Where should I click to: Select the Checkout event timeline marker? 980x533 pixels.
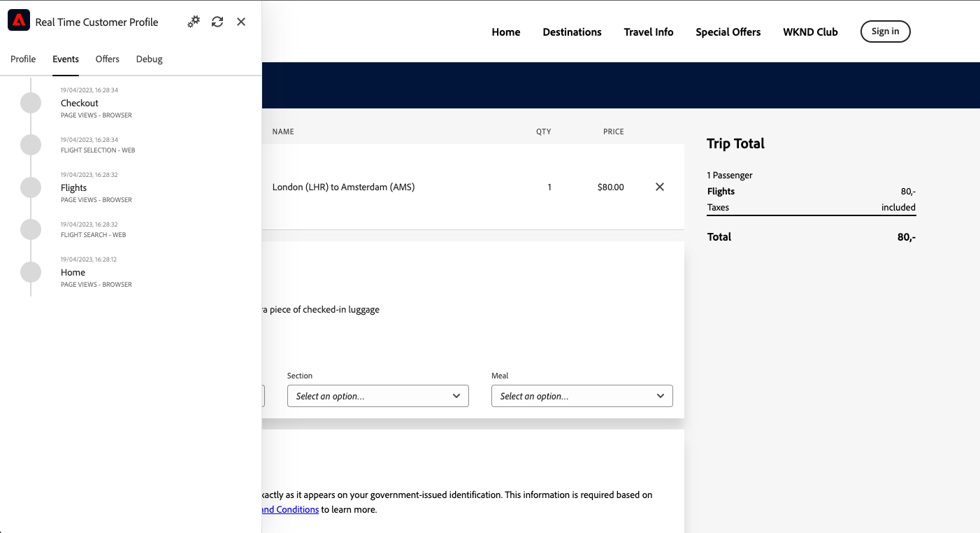coord(31,103)
